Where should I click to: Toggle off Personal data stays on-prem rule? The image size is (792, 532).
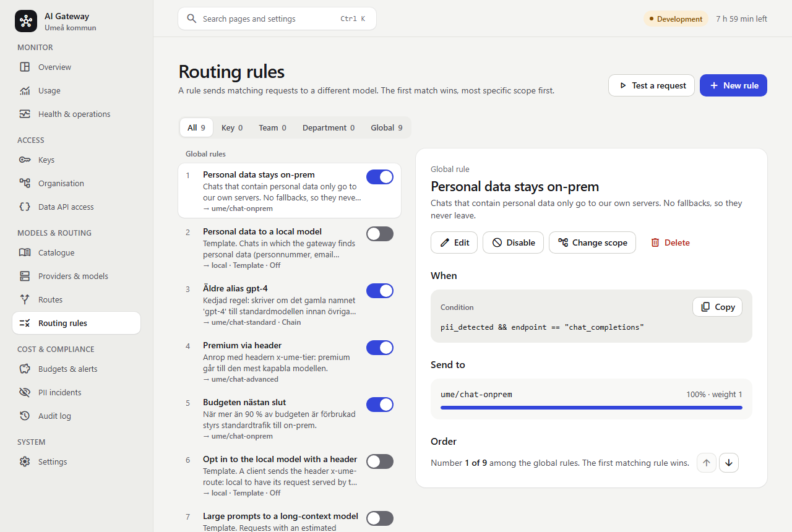tap(380, 177)
